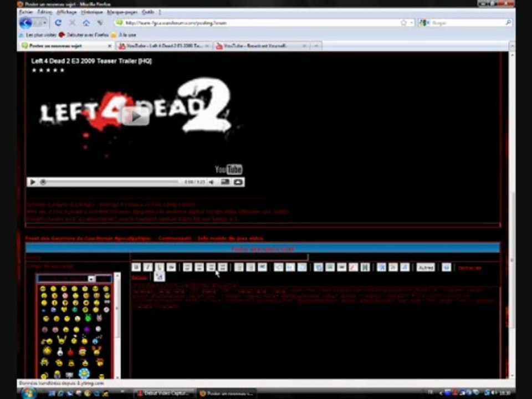Image resolution: width=532 pixels, height=399 pixels.
Task: Open the Les plus visités bookmark
Action: pyautogui.click(x=38, y=35)
